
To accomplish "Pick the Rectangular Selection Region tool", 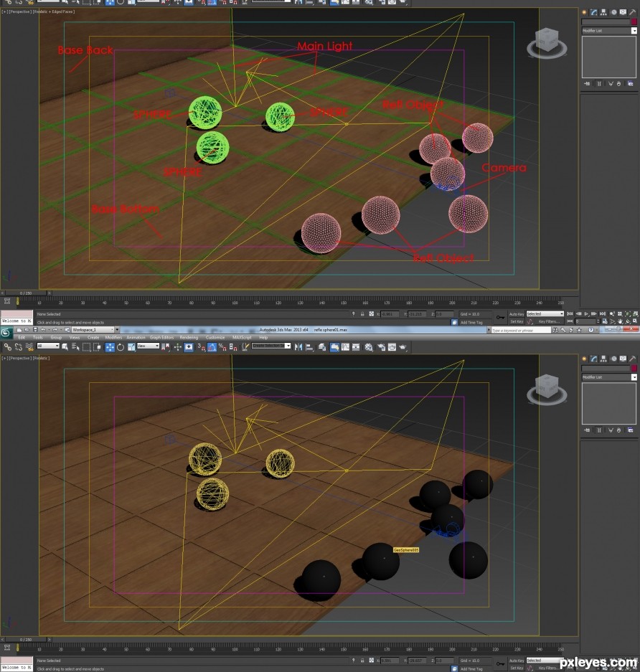I will 87,346.
